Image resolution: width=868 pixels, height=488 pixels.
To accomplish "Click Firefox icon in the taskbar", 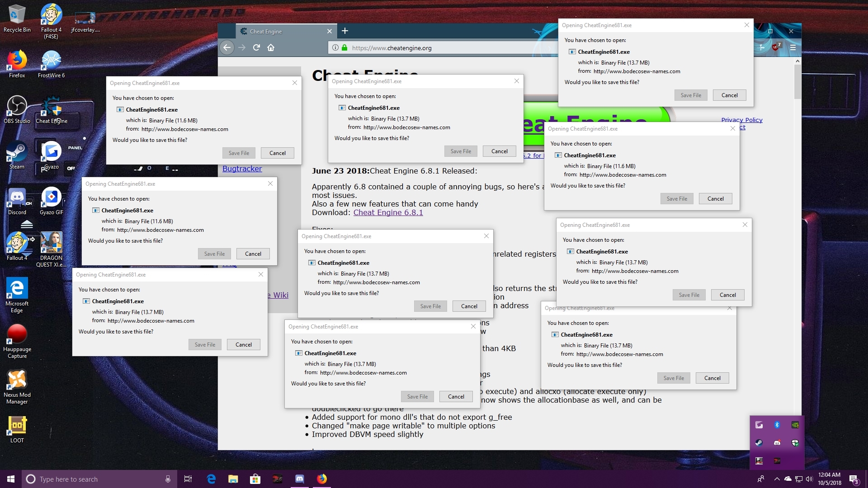I will click(322, 479).
